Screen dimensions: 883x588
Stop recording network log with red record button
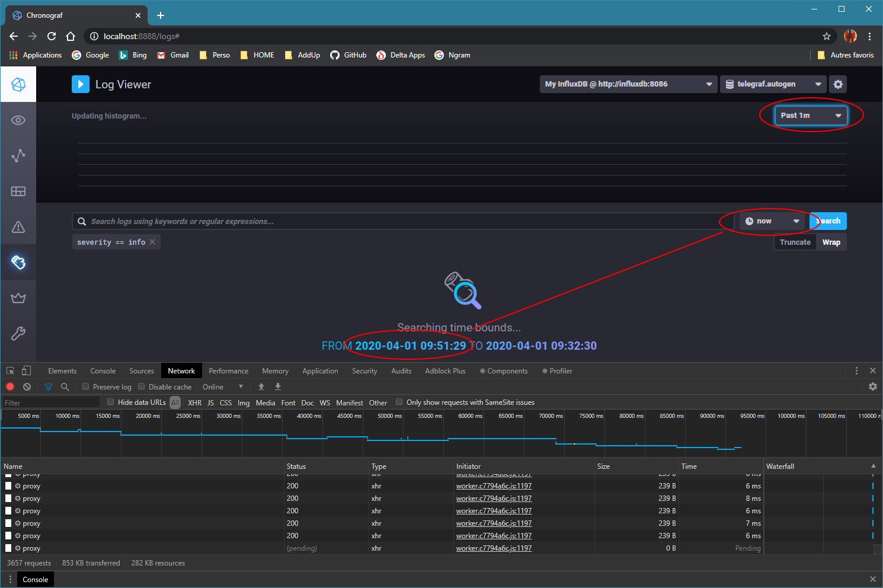tap(9, 386)
